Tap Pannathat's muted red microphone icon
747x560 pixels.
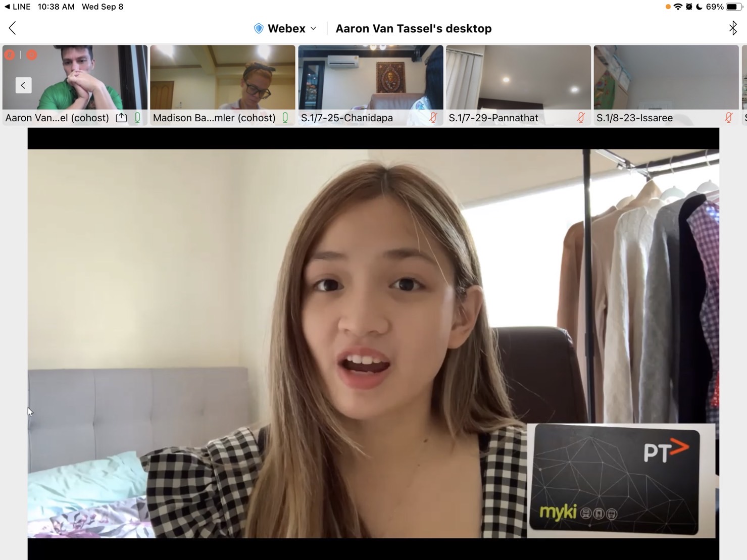coord(581,118)
